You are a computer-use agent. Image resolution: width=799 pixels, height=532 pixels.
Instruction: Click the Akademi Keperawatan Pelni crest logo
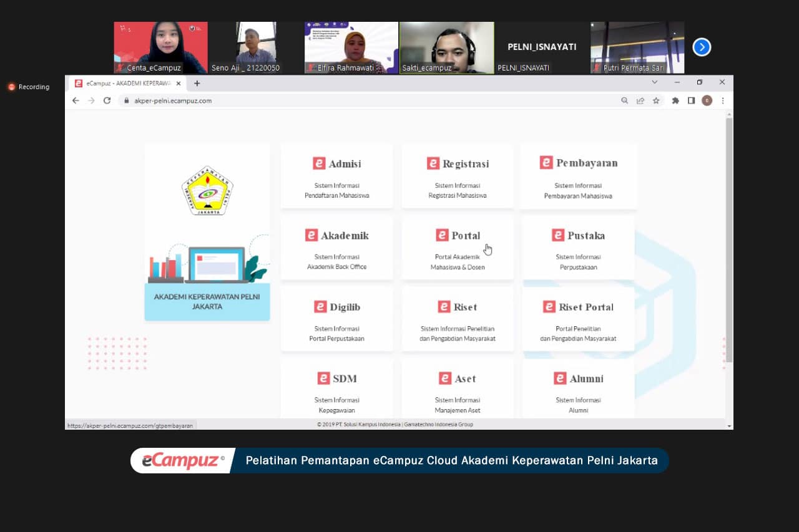tap(207, 191)
